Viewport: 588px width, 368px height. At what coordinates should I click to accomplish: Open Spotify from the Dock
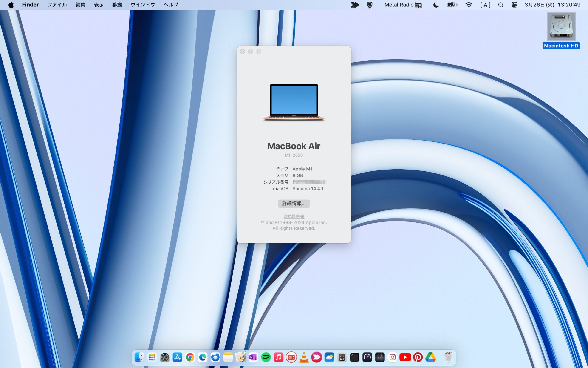(x=266, y=357)
